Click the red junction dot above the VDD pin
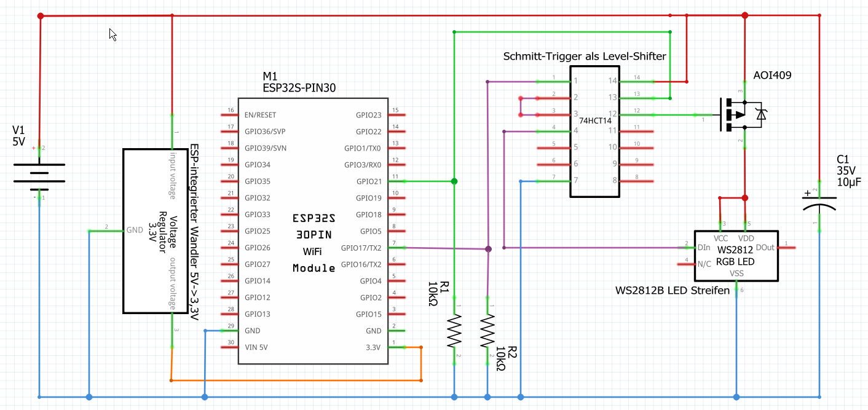Image resolution: width=868 pixels, height=410 pixels. [745, 198]
